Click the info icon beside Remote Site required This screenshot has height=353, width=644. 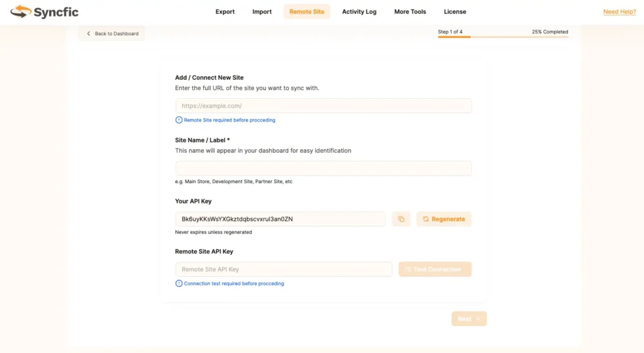point(179,120)
